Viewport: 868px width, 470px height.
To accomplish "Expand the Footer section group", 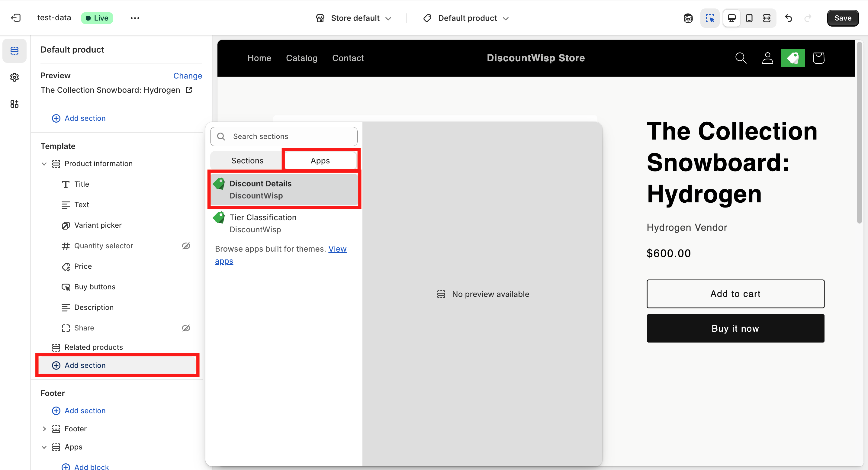I will point(44,429).
